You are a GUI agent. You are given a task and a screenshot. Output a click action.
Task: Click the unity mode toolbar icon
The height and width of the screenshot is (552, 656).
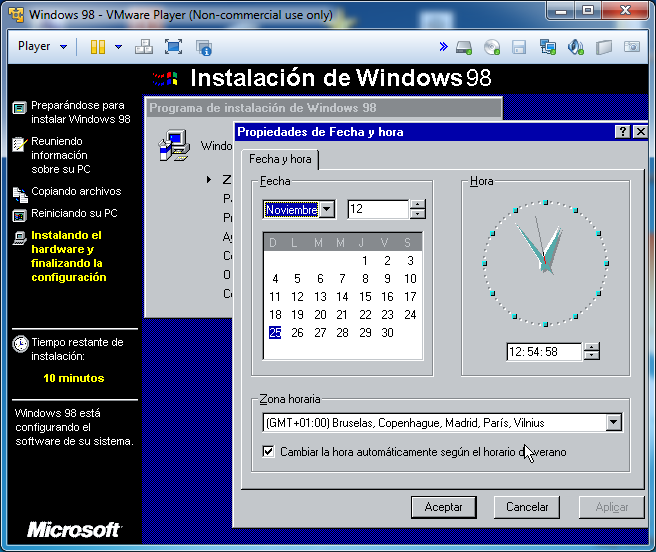(204, 47)
